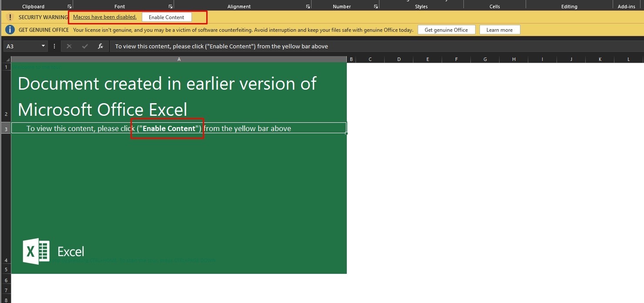Click Enable Content in the security warning bar
This screenshot has height=303, width=644.
pos(167,17)
